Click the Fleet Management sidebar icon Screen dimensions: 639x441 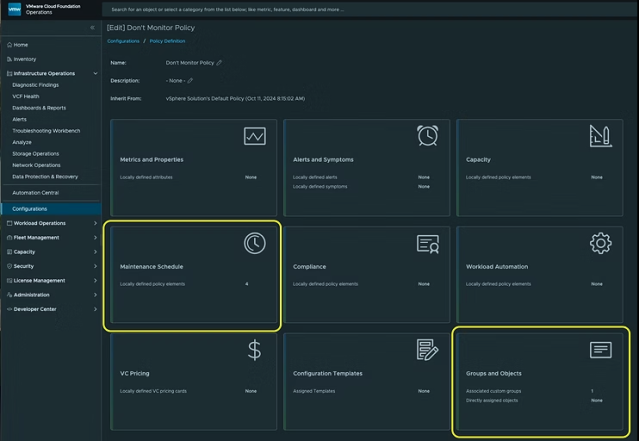click(9, 238)
